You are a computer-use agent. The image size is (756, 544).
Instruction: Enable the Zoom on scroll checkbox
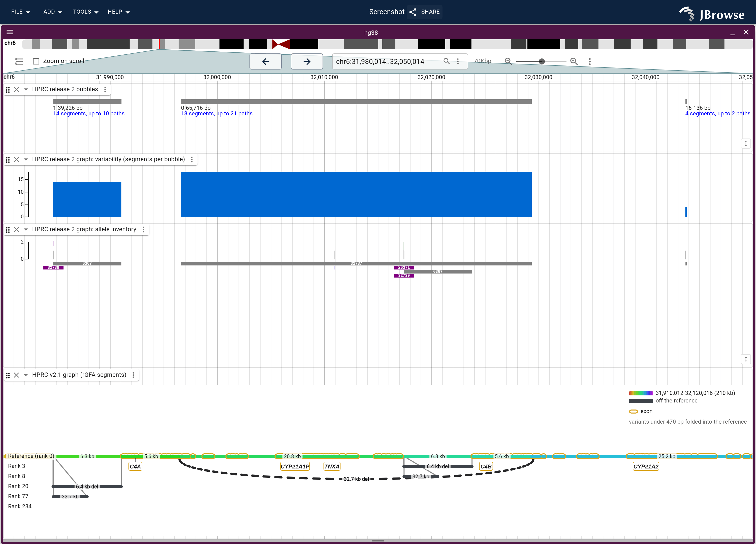pyautogui.click(x=36, y=61)
